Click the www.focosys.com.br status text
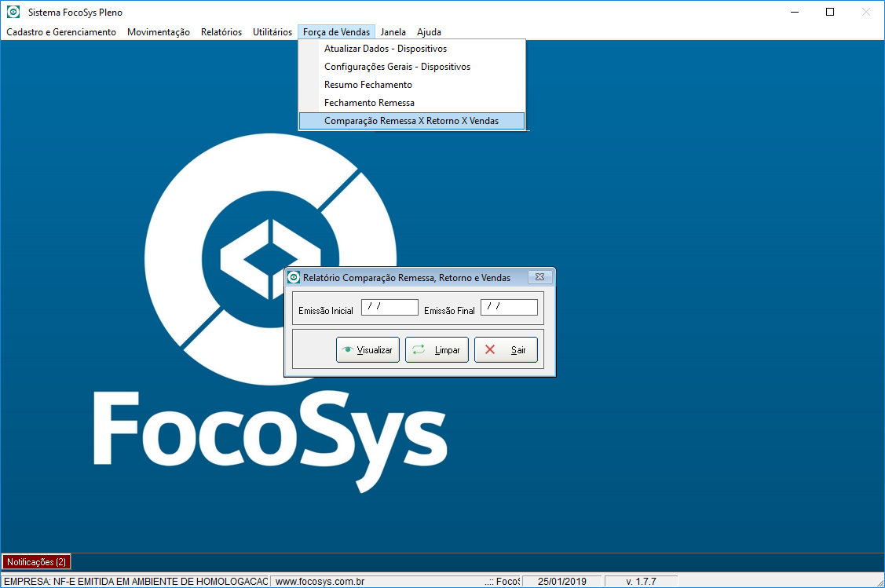Screen dimensions: 885x588 coord(320,581)
